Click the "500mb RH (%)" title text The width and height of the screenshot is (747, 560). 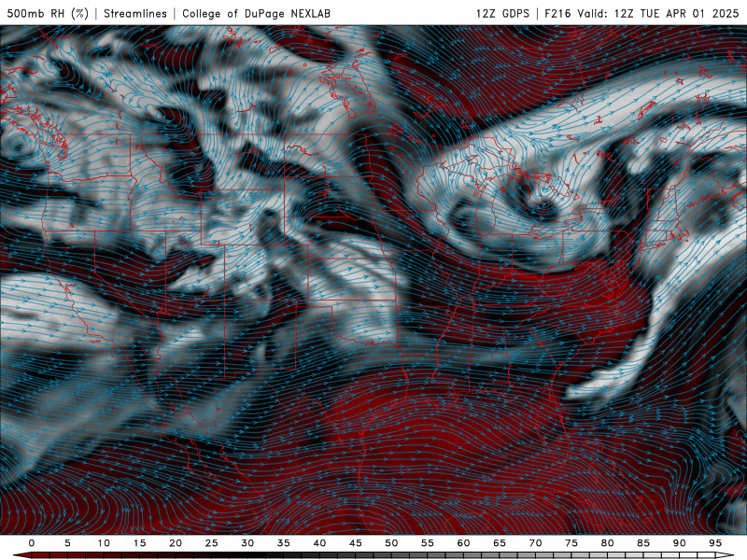coord(48,13)
